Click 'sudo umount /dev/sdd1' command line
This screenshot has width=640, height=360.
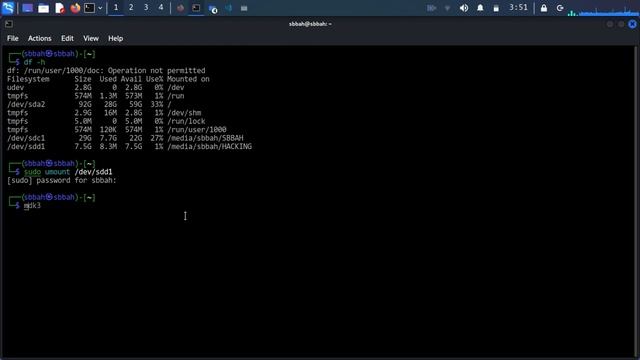68,172
